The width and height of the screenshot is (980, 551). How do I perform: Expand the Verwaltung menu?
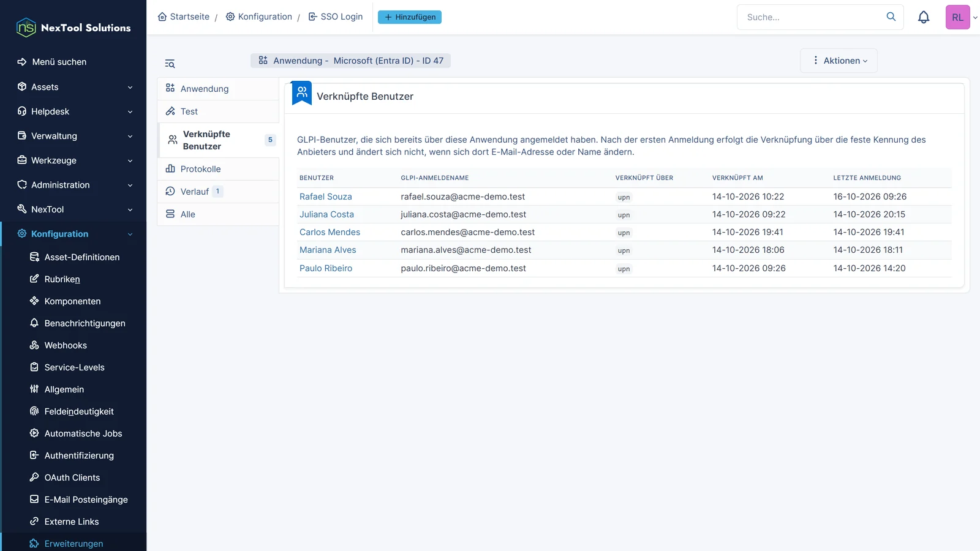[73, 136]
